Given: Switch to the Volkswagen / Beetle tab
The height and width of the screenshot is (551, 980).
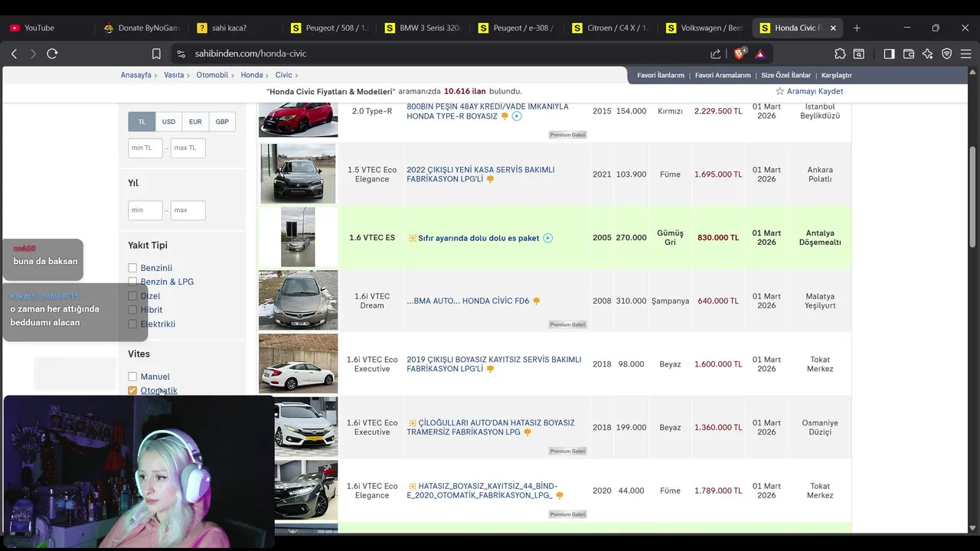Looking at the screenshot, I should coord(704,28).
